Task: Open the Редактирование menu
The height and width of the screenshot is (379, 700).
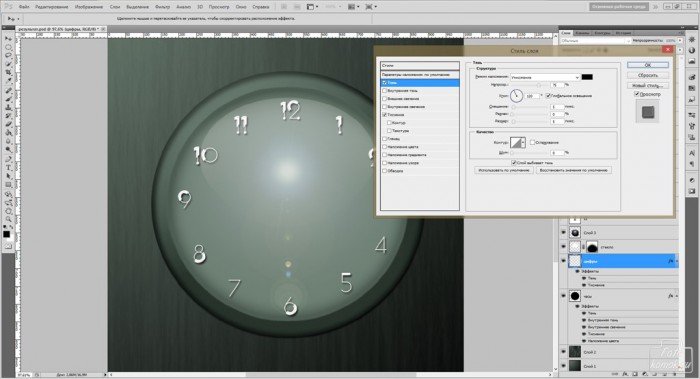Action: click(51, 7)
